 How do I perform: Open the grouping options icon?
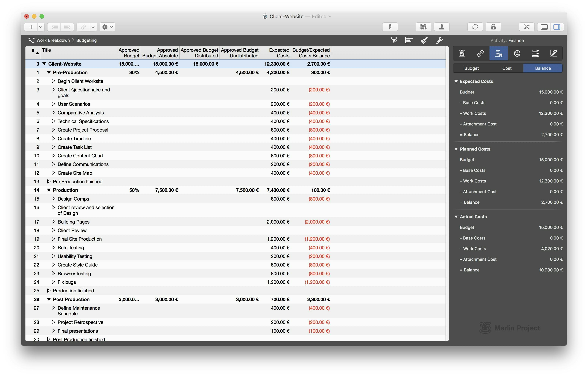tap(409, 40)
